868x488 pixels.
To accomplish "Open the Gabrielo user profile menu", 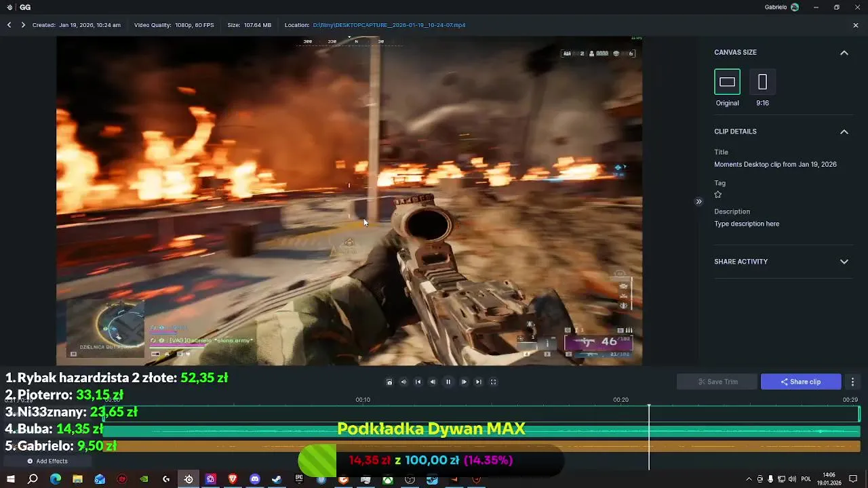I will pyautogui.click(x=782, y=7).
